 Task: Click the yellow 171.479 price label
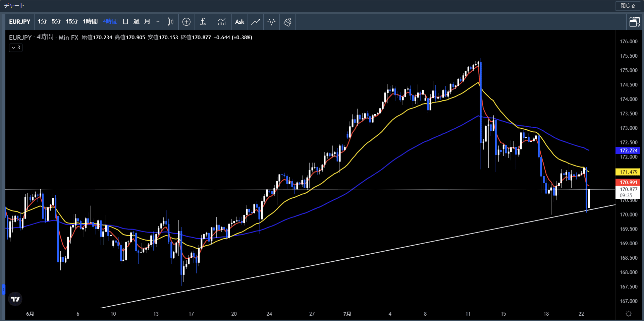628,172
